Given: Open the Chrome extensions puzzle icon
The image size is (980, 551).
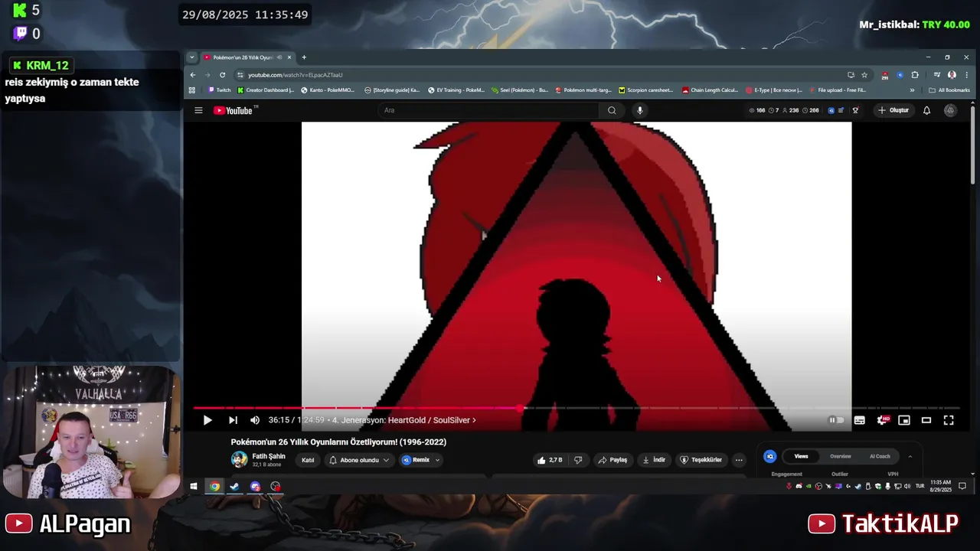Looking at the screenshot, I should point(915,75).
